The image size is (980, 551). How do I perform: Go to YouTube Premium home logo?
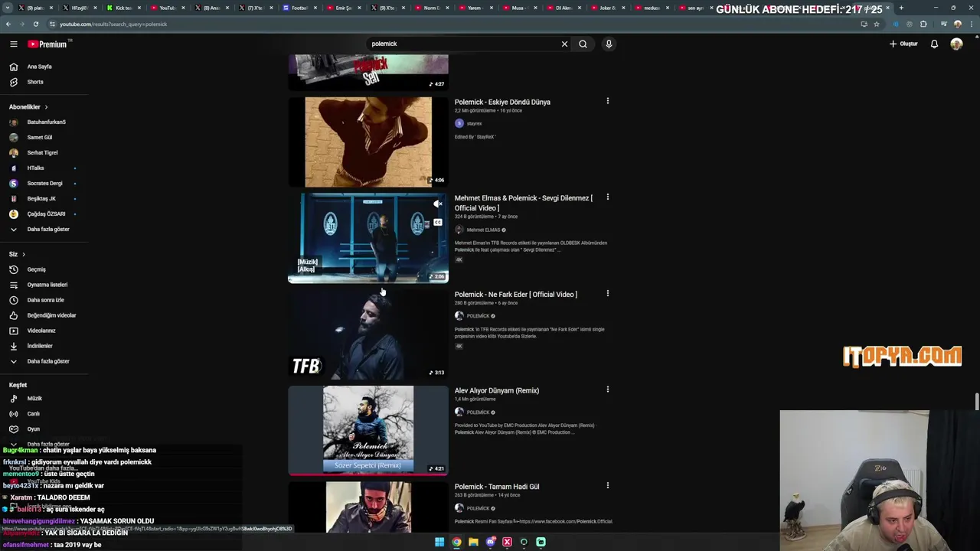[47, 44]
